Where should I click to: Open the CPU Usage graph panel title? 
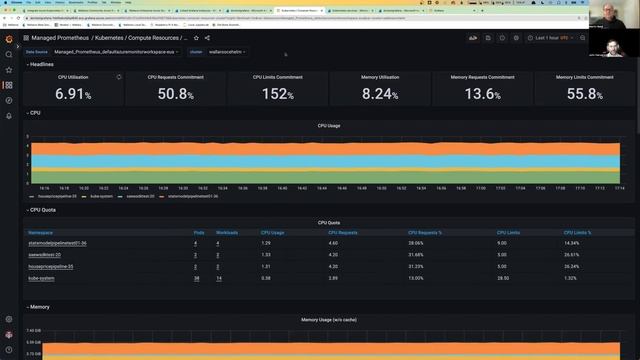[x=329, y=126]
